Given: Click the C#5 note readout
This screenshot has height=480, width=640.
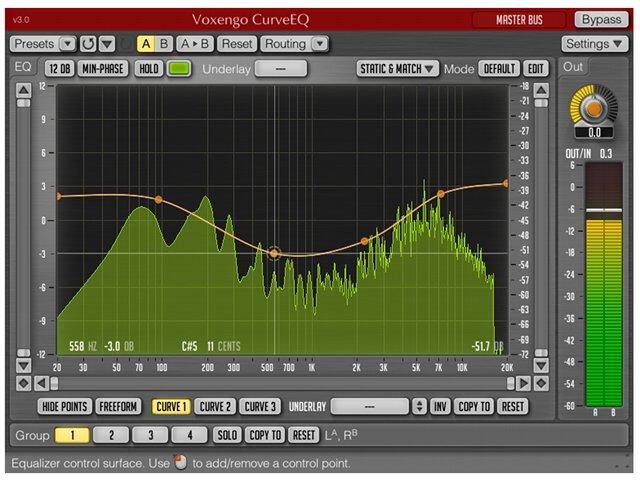Looking at the screenshot, I should (189, 347).
